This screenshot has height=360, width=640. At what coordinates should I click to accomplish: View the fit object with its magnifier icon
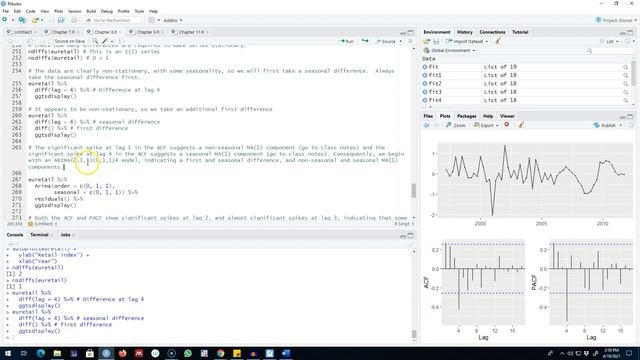[x=625, y=67]
